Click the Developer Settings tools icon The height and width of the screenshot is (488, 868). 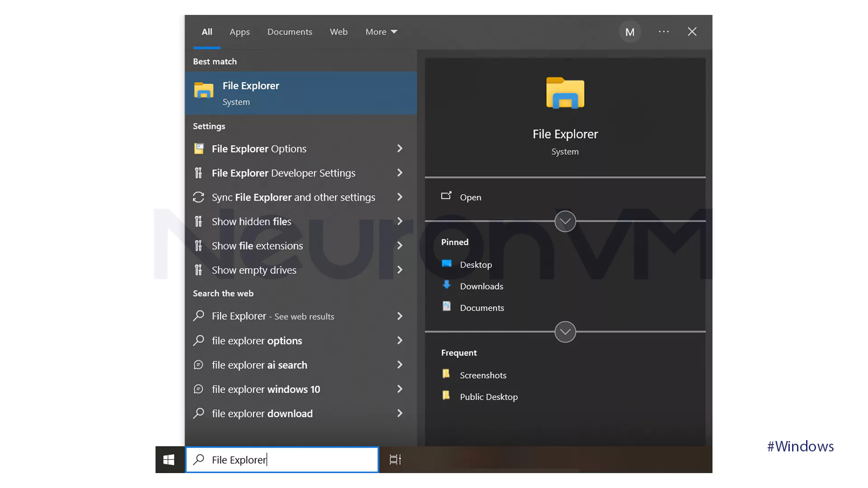[198, 173]
